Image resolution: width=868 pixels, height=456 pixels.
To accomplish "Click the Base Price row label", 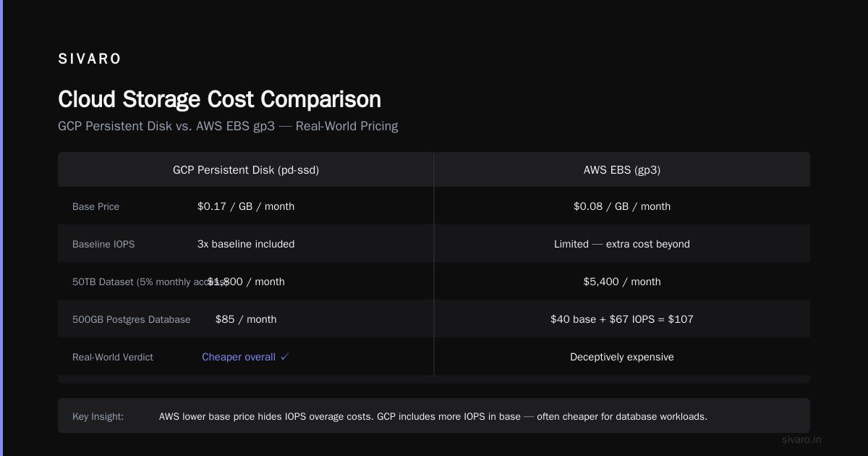I will tap(95, 207).
